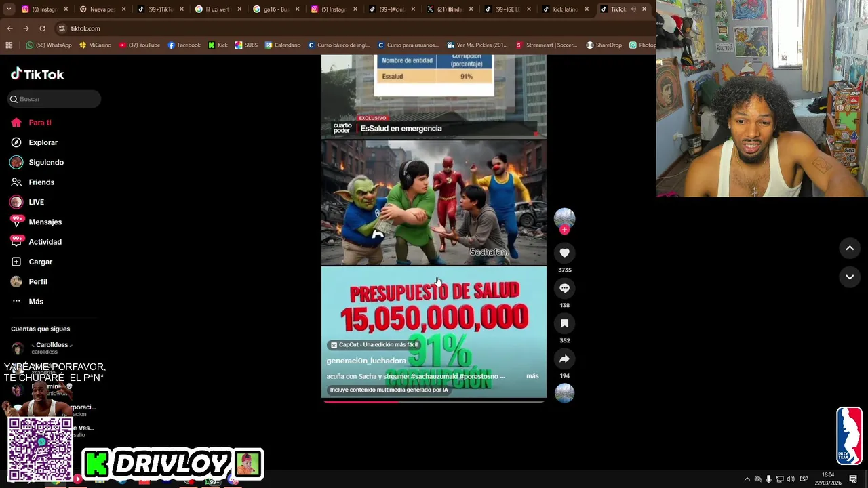Switch to the kick_latino tab
The image size is (868, 488).
(564, 9)
